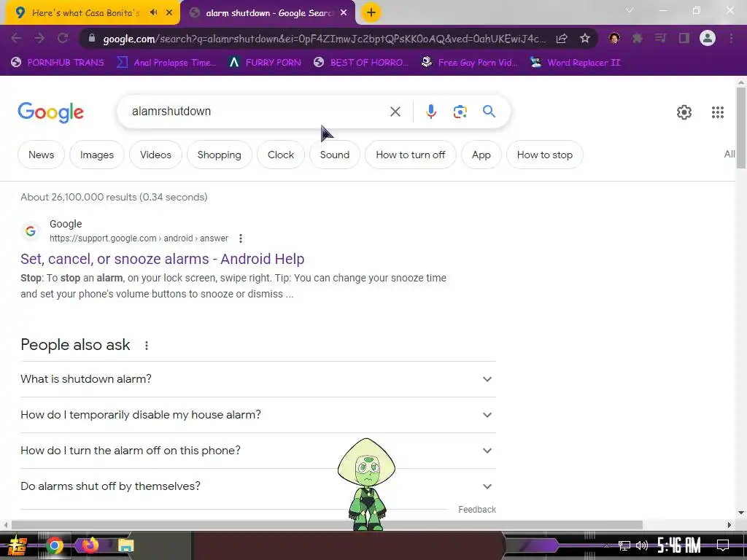Go forward to the next page

[39, 38]
